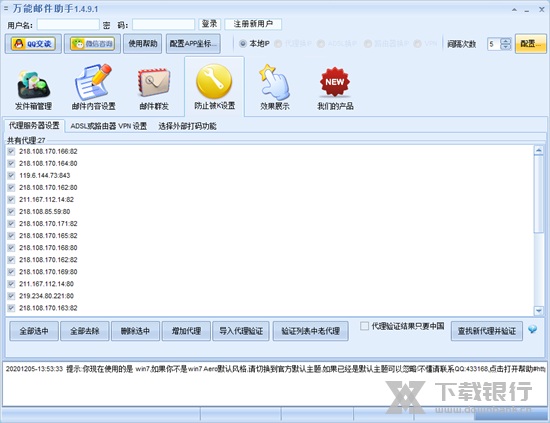Select list entry 218.108.170.164:80
This screenshot has height=423, width=550.
click(x=48, y=163)
